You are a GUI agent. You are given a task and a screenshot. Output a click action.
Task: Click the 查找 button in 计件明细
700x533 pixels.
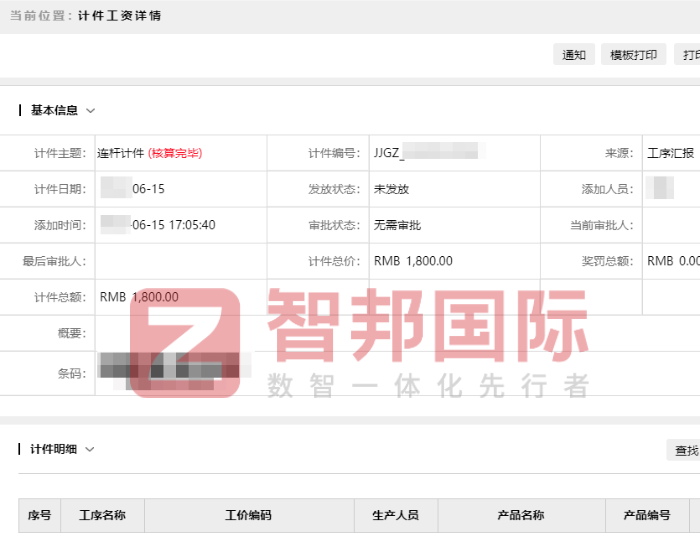pyautogui.click(x=685, y=451)
